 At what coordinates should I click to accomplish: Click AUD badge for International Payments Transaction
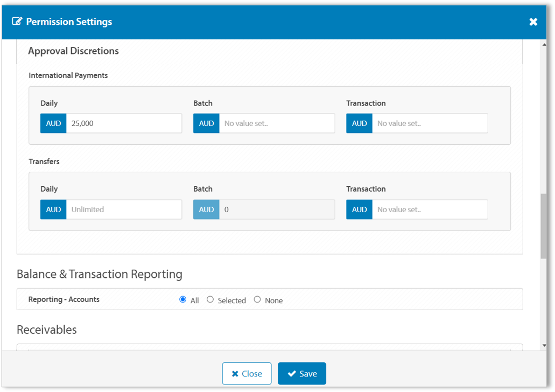pyautogui.click(x=359, y=123)
